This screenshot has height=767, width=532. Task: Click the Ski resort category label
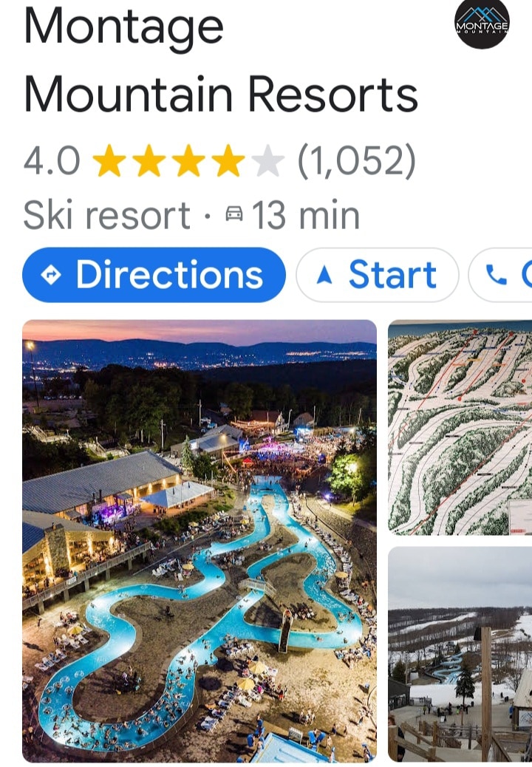pyautogui.click(x=106, y=214)
